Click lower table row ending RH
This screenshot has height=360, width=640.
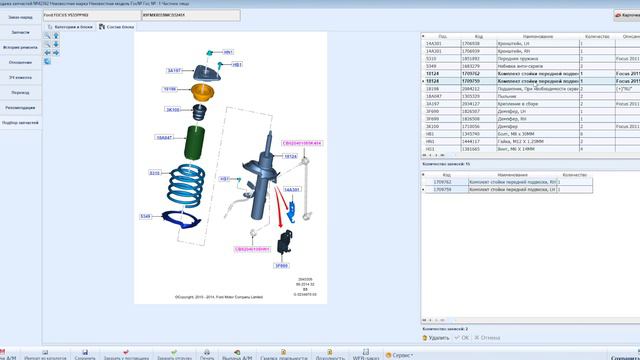[508, 182]
